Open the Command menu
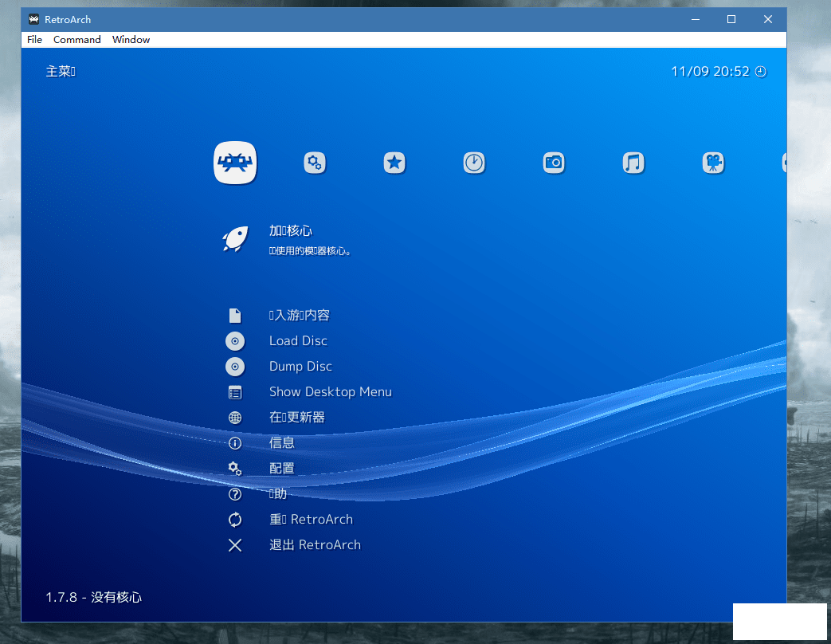831x644 pixels. (76, 40)
